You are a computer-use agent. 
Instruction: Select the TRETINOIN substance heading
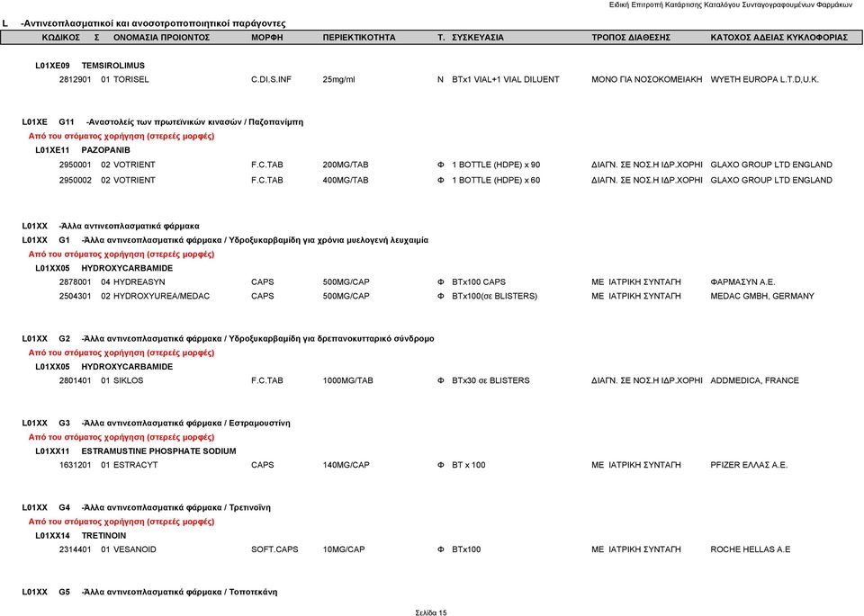click(x=103, y=536)
